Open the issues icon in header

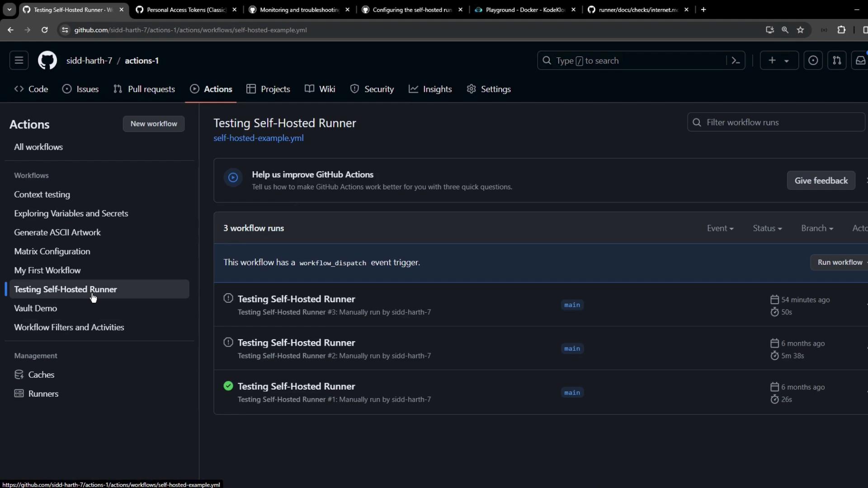click(813, 61)
